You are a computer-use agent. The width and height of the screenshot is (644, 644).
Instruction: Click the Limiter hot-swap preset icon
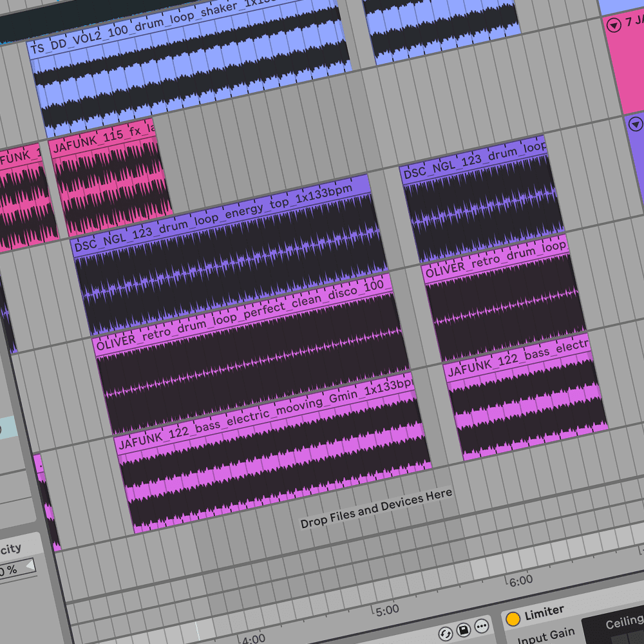pos(445,633)
